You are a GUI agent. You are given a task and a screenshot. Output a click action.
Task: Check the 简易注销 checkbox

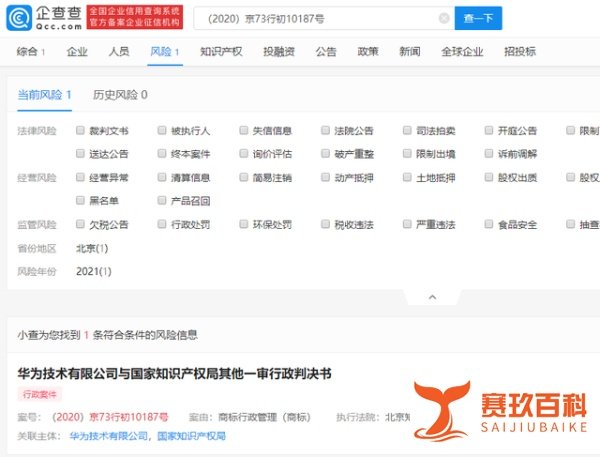click(x=244, y=177)
